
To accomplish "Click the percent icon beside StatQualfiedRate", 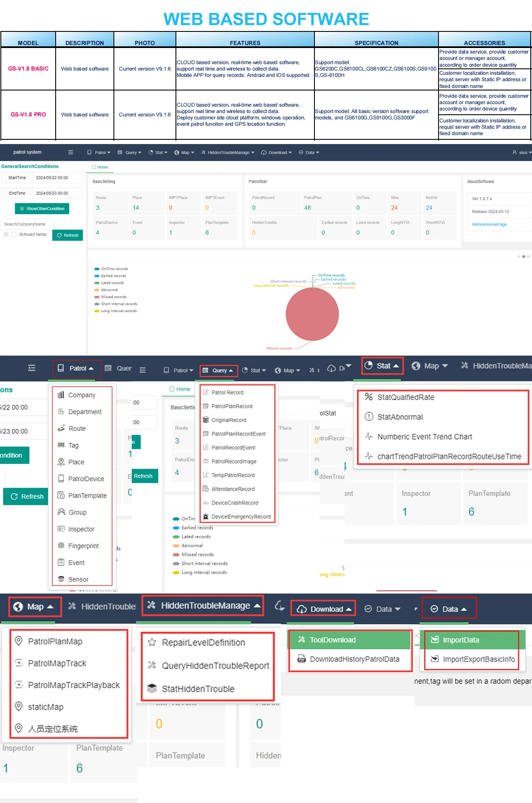I will [368, 397].
